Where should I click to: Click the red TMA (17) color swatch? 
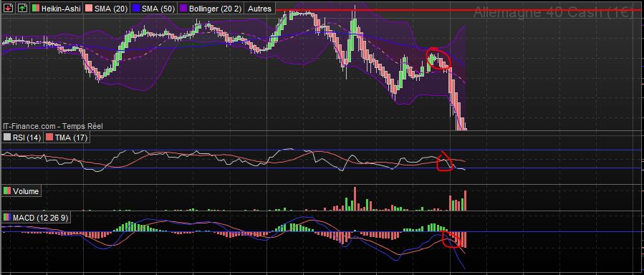(x=49, y=137)
